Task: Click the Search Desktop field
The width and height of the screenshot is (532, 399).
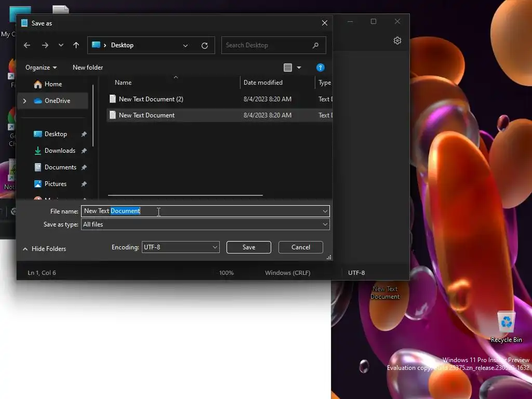Action: pos(273,45)
